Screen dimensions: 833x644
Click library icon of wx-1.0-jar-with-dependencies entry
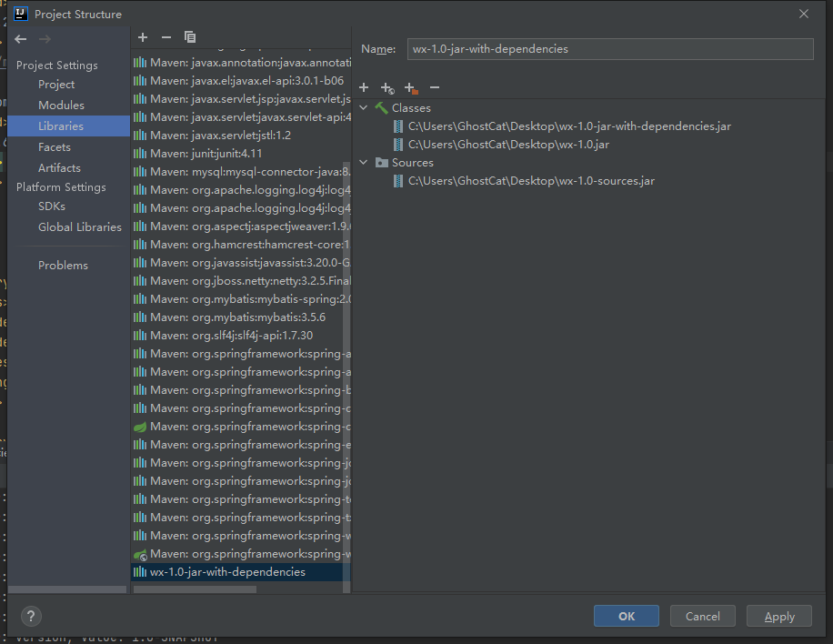pos(140,572)
